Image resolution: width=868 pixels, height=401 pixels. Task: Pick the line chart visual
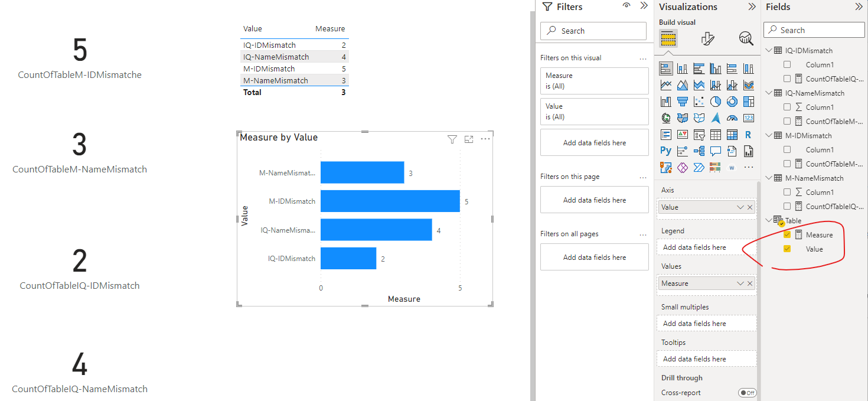point(666,85)
